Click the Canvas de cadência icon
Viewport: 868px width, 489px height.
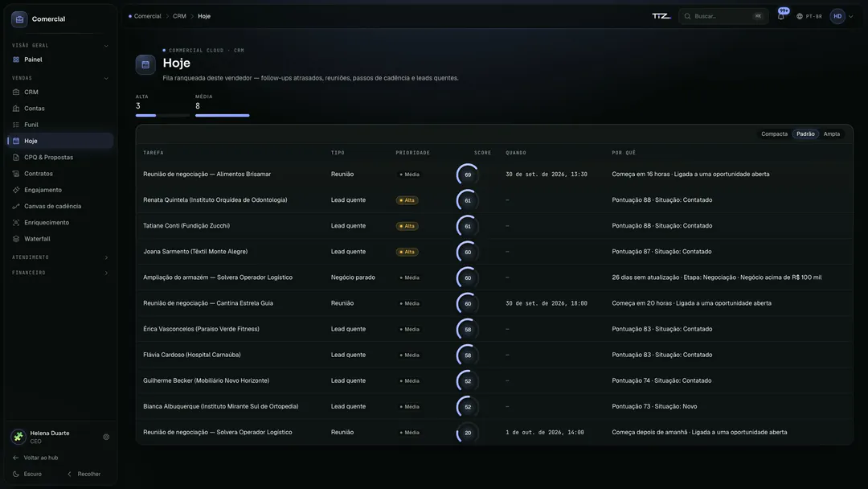coord(16,206)
